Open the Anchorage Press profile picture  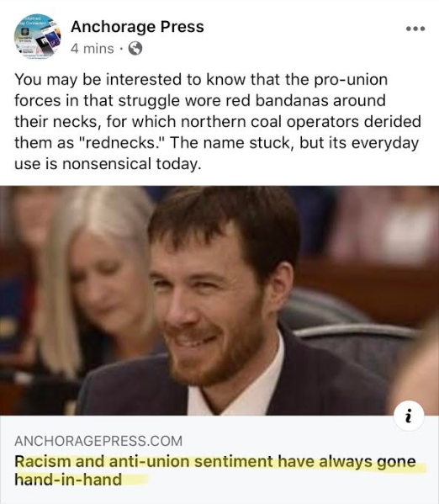[37, 36]
